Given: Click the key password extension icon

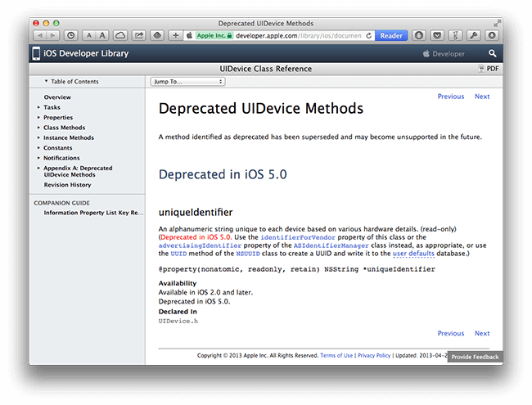Looking at the screenshot, I should (x=474, y=35).
